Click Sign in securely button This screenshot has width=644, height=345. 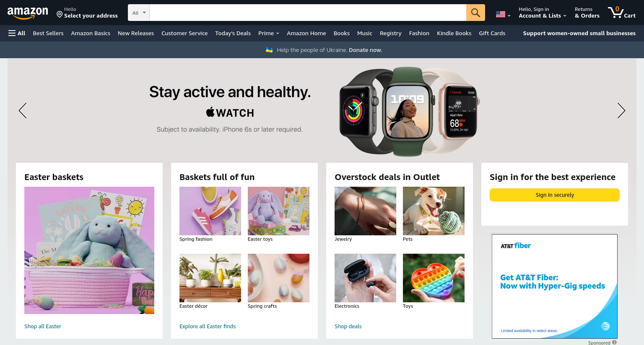coord(554,195)
